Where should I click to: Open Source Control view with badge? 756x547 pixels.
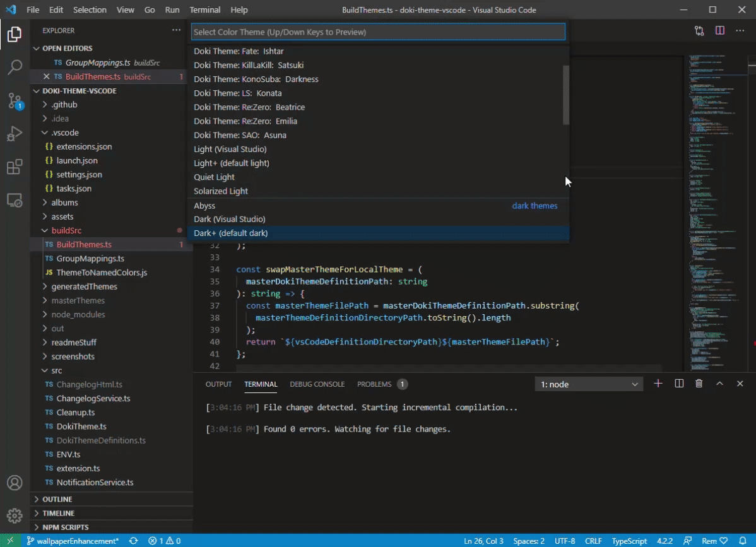click(15, 101)
